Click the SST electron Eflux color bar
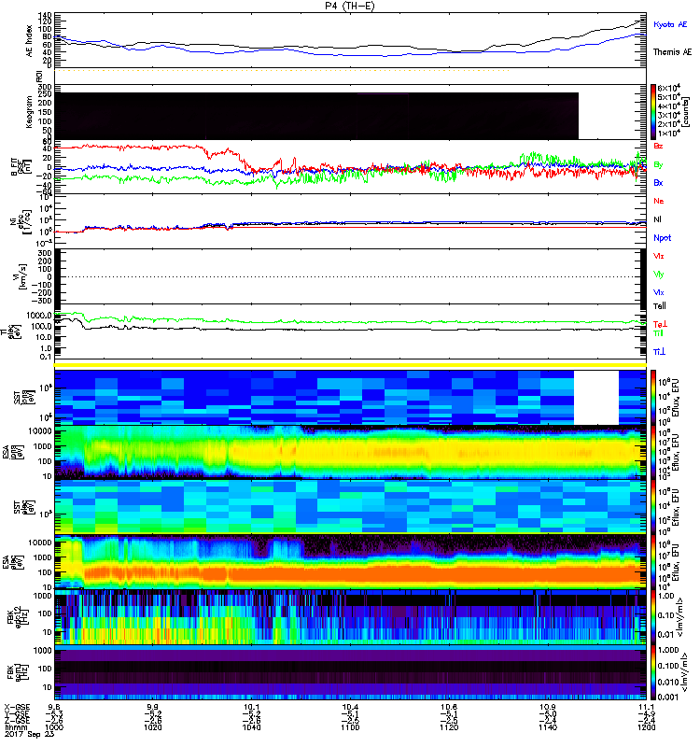 click(653, 507)
